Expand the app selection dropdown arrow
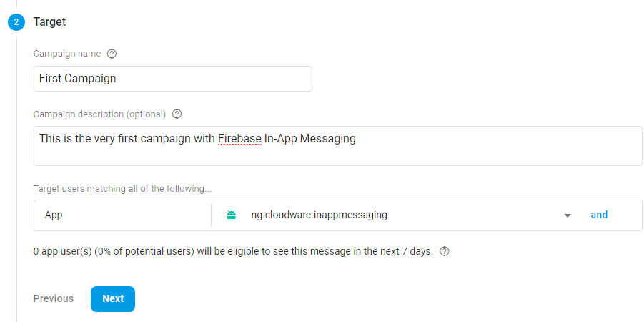The image size is (644, 322). coord(568,215)
